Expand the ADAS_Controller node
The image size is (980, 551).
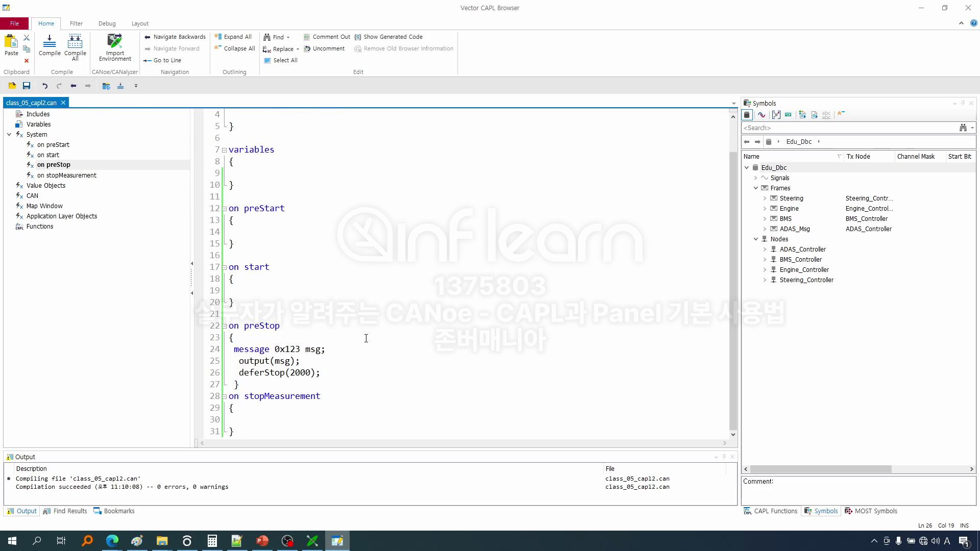[765, 249]
